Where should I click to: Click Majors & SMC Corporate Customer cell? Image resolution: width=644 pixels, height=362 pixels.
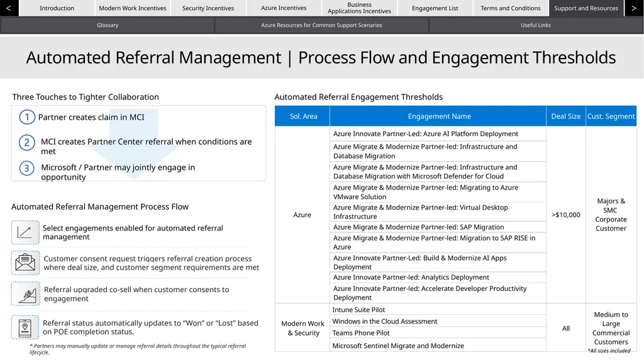click(x=611, y=215)
